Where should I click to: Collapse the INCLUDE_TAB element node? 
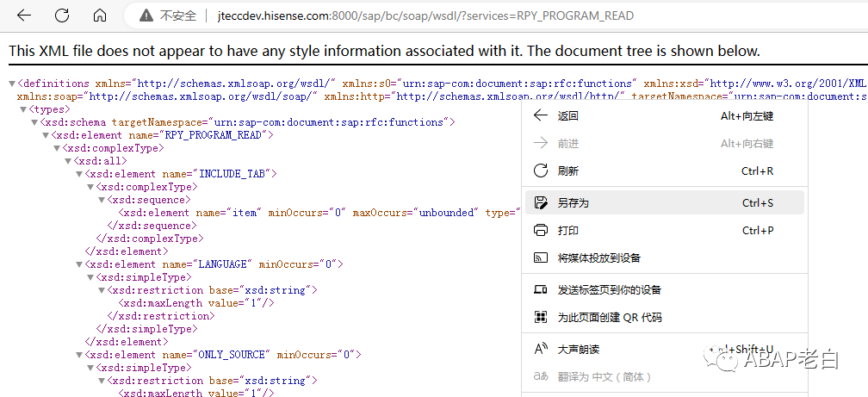click(80, 174)
